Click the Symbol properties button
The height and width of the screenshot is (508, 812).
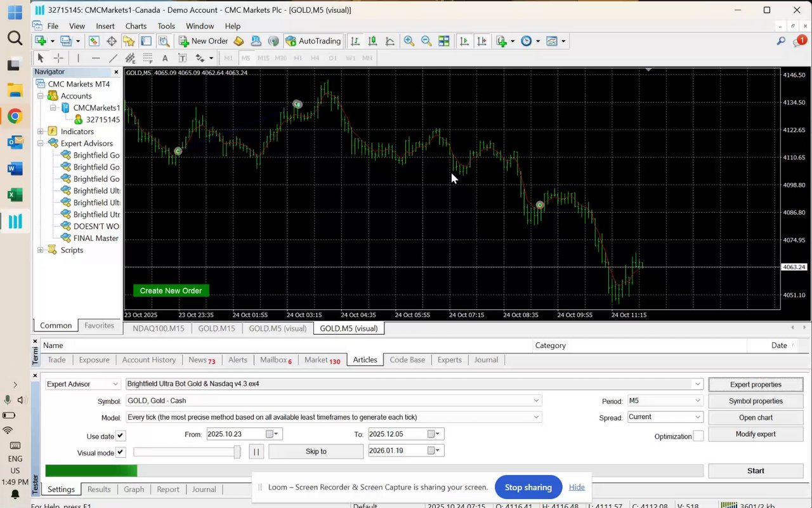coord(756,401)
